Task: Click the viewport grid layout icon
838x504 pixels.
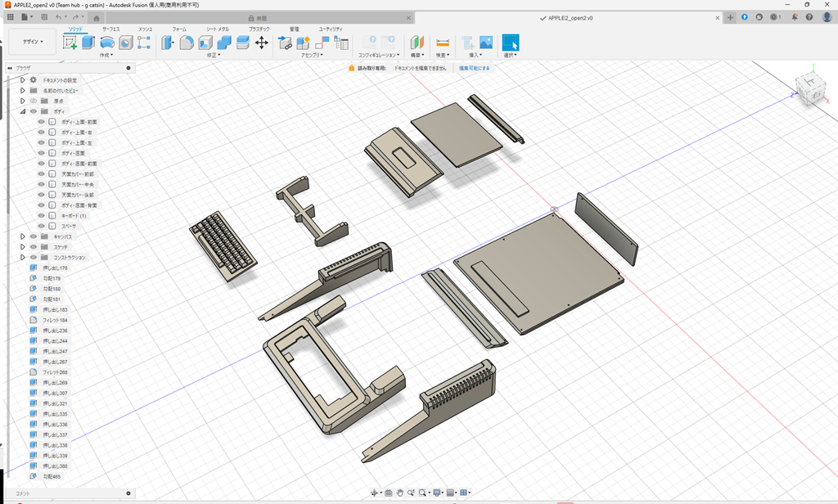Action: pyautogui.click(x=463, y=493)
